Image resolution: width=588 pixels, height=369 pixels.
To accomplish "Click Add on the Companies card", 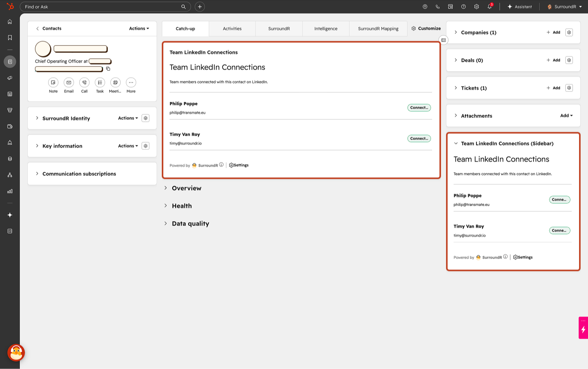I will (553, 32).
